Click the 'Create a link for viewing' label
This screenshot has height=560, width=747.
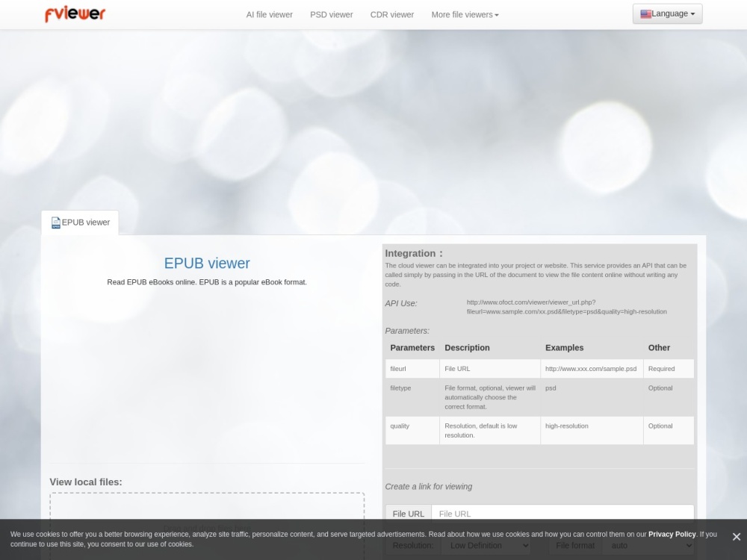428,487
